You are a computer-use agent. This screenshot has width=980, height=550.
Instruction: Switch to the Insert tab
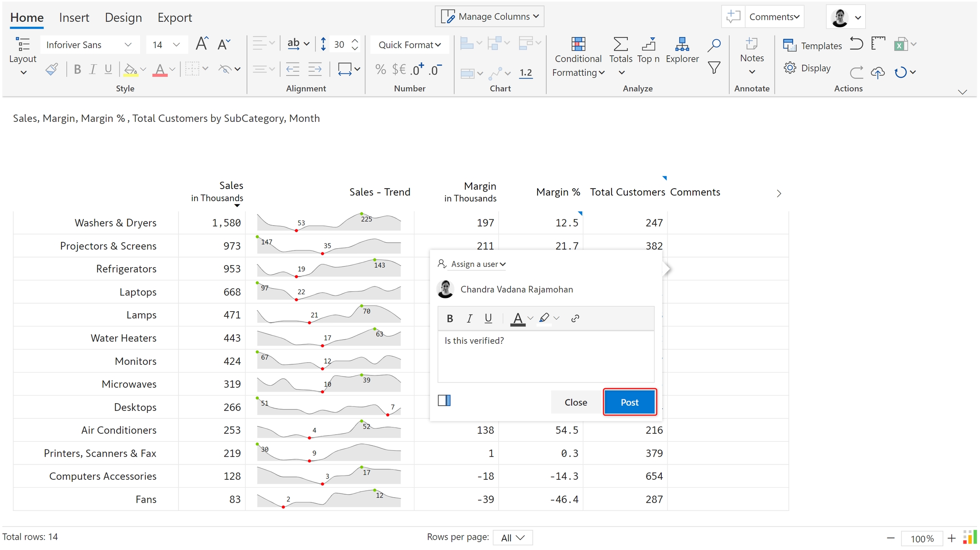tap(74, 17)
